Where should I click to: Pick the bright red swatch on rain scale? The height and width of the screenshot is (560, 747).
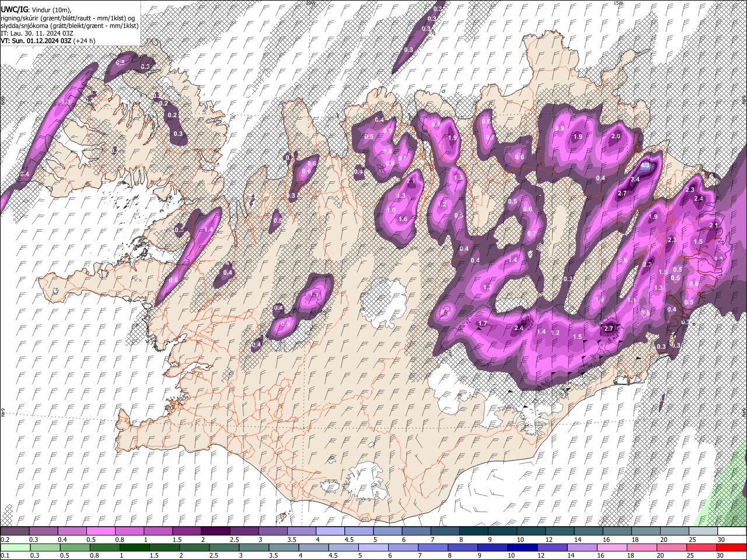[731, 547]
